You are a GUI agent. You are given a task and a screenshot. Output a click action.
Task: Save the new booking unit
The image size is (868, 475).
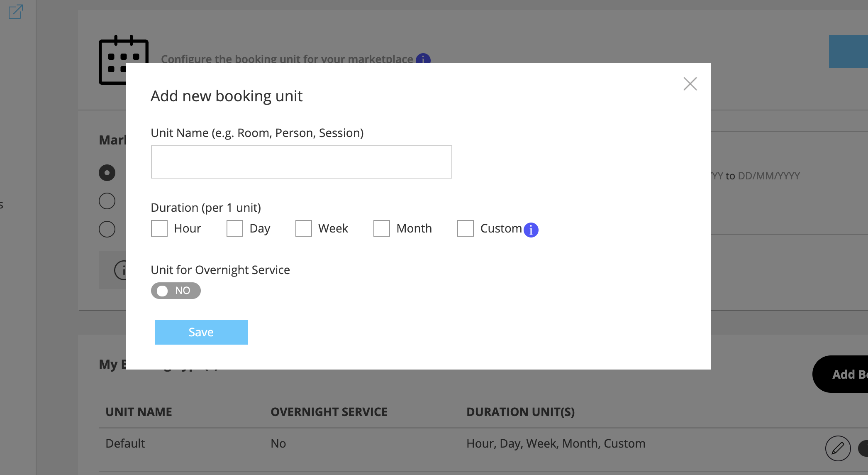(202, 332)
